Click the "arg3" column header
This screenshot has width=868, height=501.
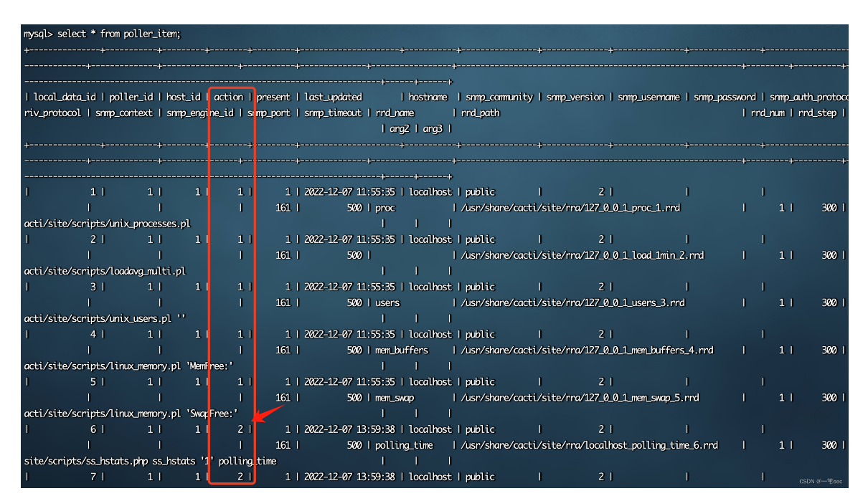[433, 128]
